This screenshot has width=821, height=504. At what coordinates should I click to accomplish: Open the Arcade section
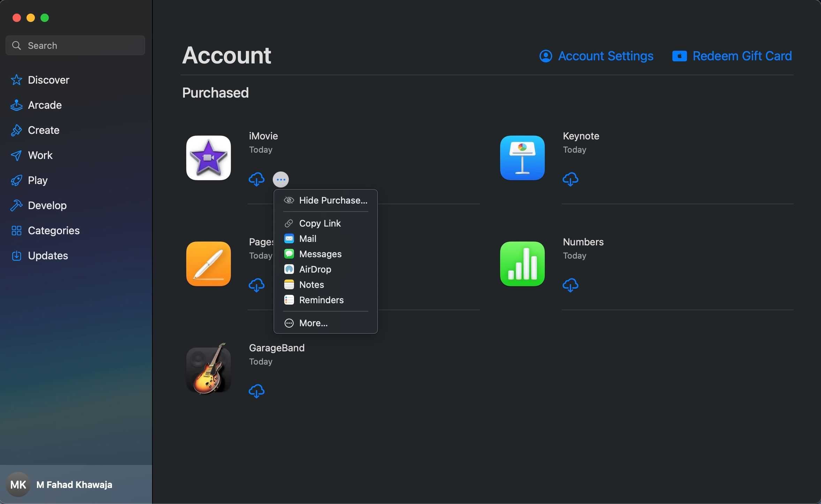[75, 105]
